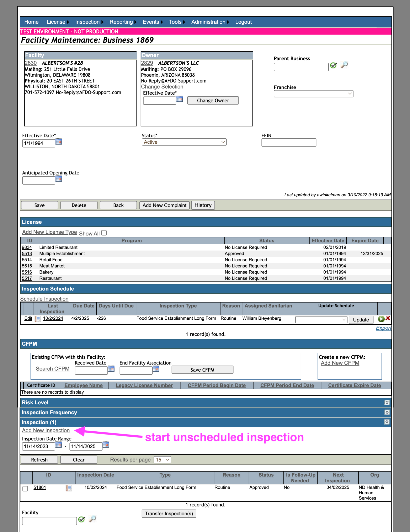Delete scheduled inspection with red X
The image size is (410, 532).
click(388, 318)
